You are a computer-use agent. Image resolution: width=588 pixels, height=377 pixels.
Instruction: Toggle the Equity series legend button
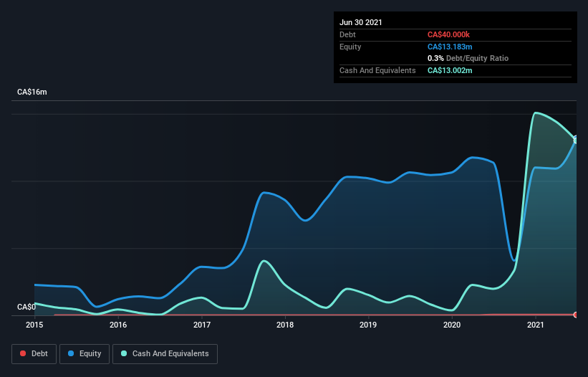click(85, 354)
